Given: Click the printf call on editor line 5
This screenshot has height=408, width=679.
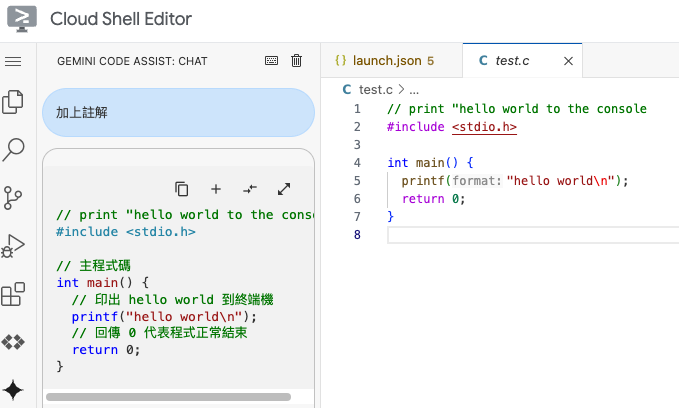Looking at the screenshot, I should click(x=514, y=181).
